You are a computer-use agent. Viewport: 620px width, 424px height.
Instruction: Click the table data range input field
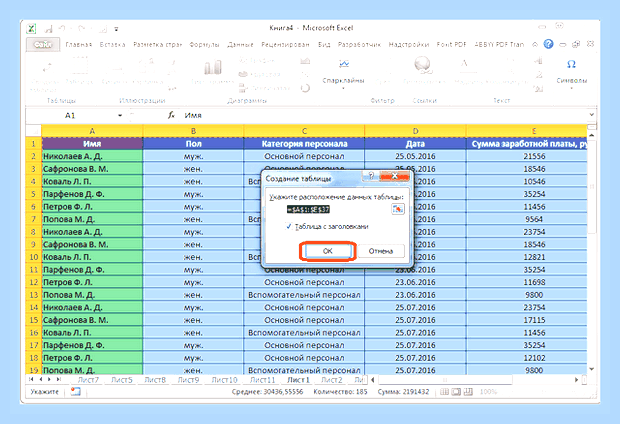(x=337, y=209)
